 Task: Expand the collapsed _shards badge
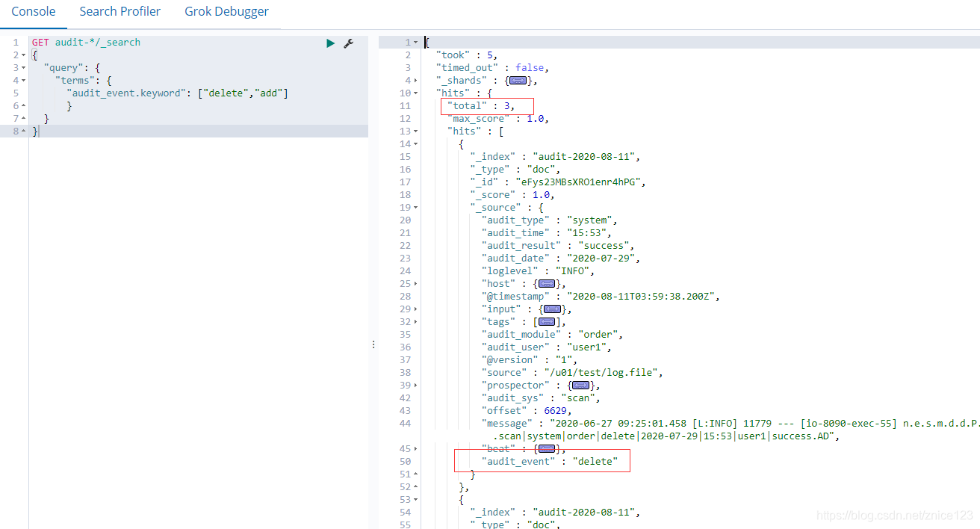[518, 80]
